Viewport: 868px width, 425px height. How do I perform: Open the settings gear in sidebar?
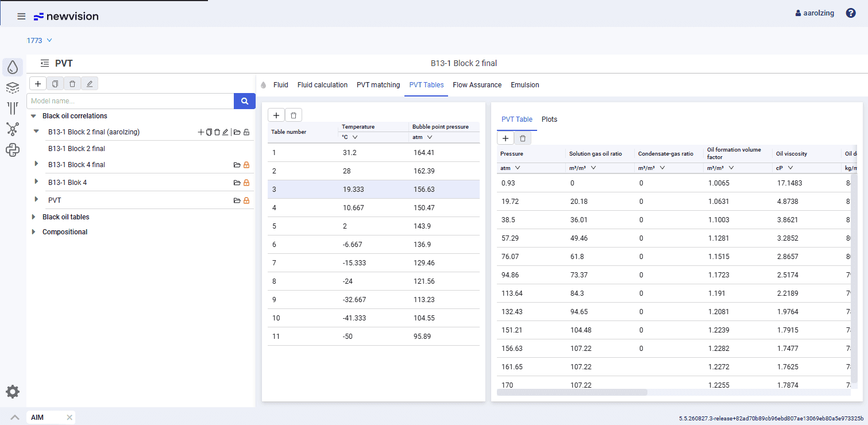point(13,392)
